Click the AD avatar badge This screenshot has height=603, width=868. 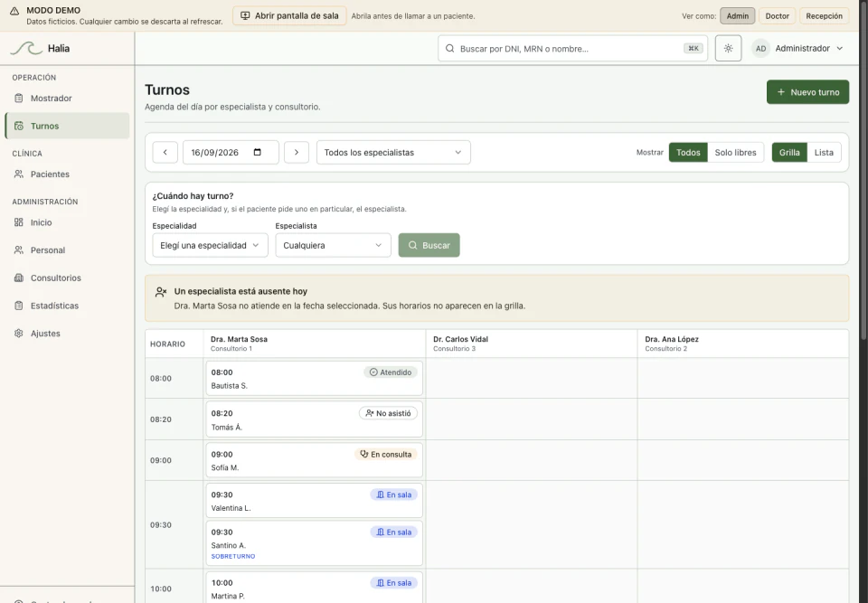coord(760,48)
